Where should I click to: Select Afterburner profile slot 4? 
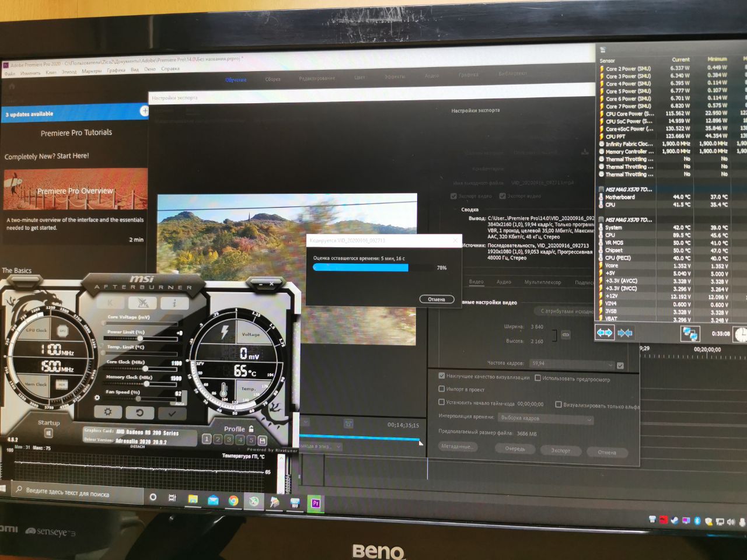coord(240,439)
